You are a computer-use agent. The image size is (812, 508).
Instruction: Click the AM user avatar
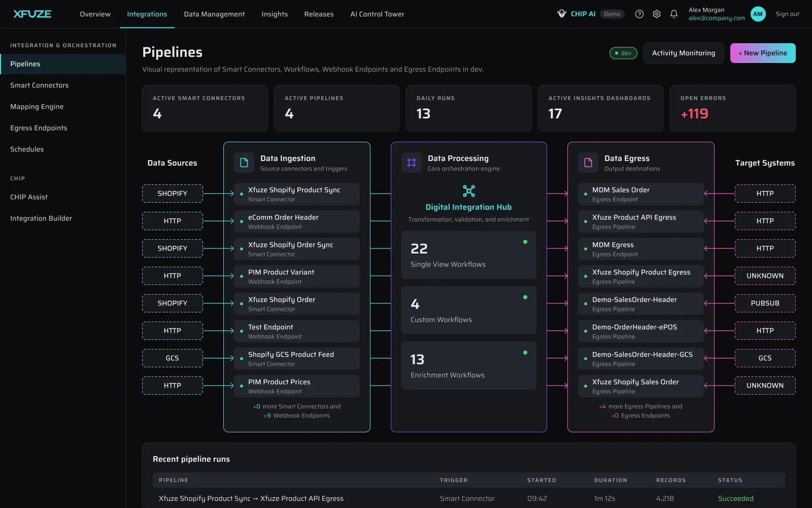click(758, 14)
